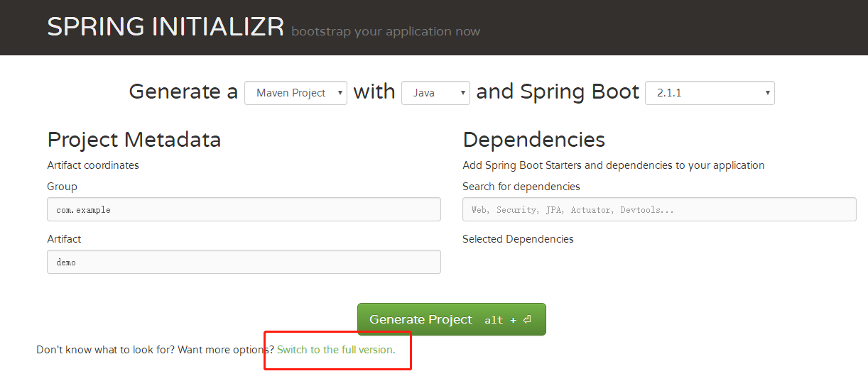This screenshot has width=868, height=381.
Task: Expand the Java language dropdown
Action: [x=435, y=93]
